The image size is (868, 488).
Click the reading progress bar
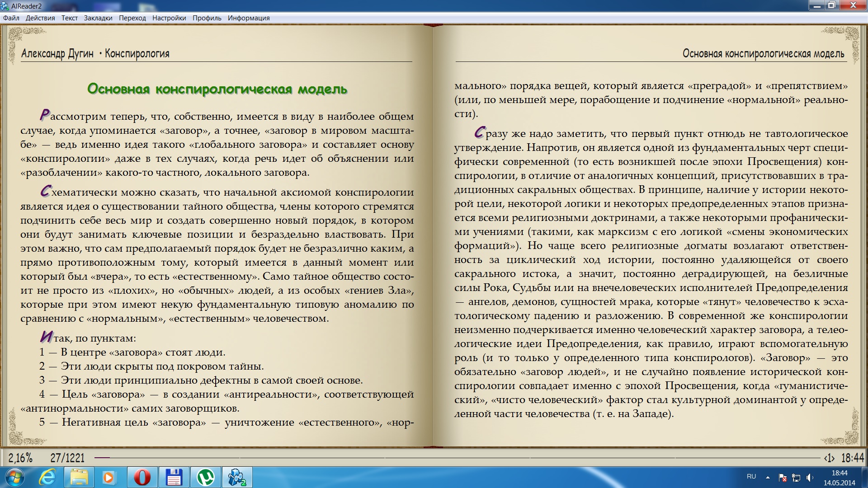(457, 458)
